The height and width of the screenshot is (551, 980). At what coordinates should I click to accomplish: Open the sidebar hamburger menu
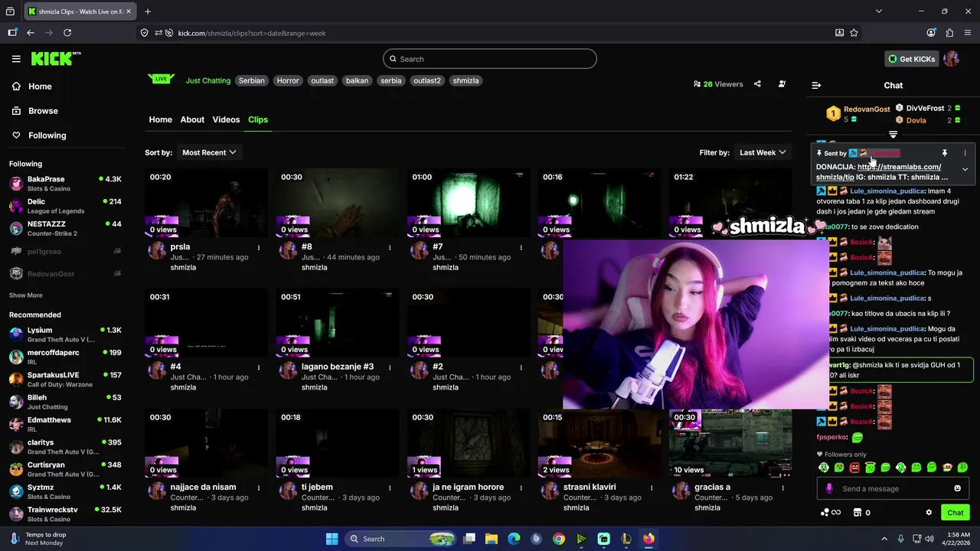point(16,59)
